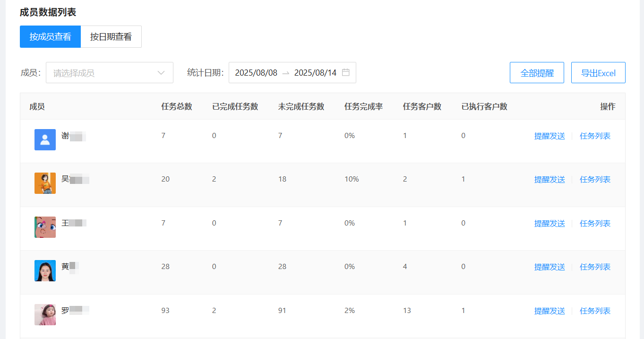The image size is (644, 339).
Task: Click the 未完成任务数 column header
Action: (301, 106)
